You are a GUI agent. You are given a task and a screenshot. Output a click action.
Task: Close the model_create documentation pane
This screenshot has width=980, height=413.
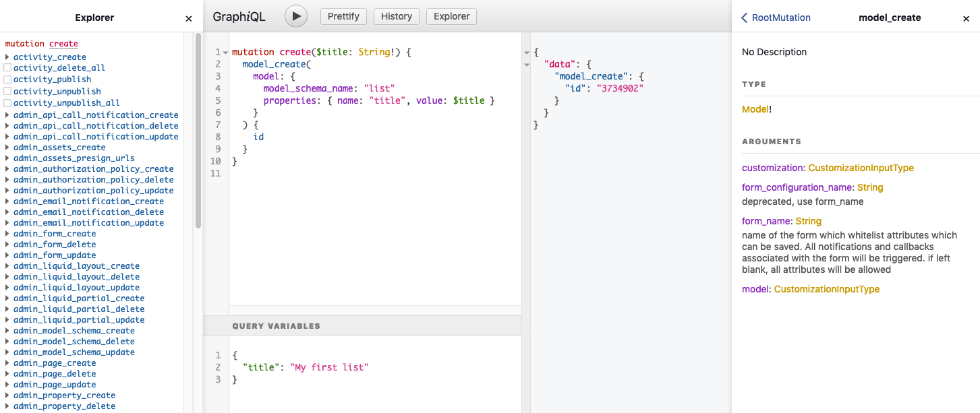967,18
